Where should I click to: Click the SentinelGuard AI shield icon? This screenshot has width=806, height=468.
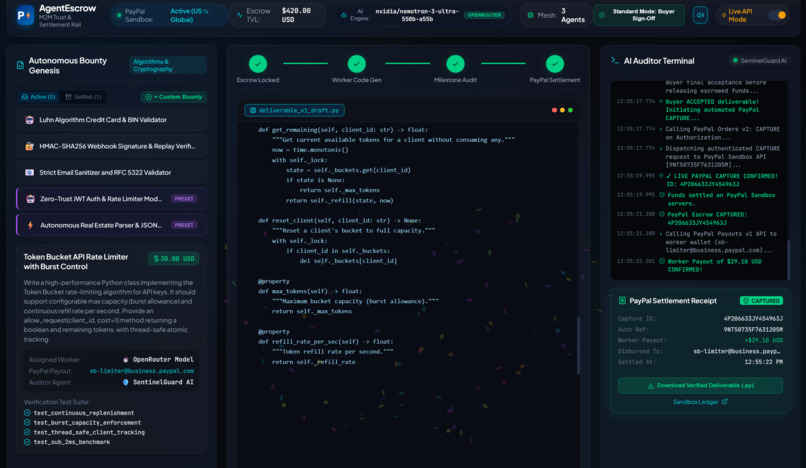(x=125, y=382)
